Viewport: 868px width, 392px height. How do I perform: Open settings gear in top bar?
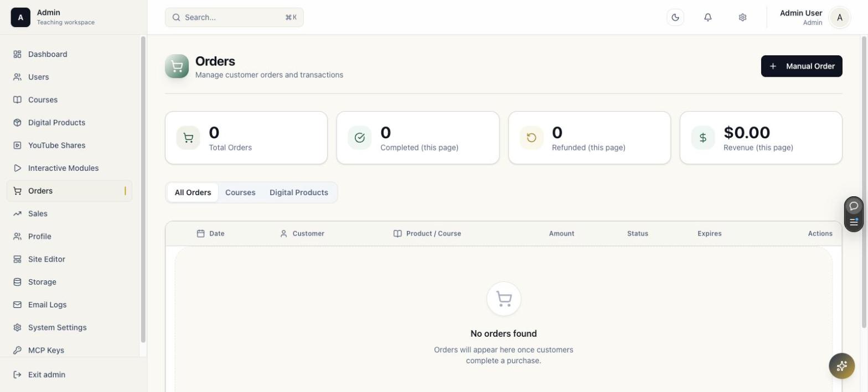click(x=742, y=17)
